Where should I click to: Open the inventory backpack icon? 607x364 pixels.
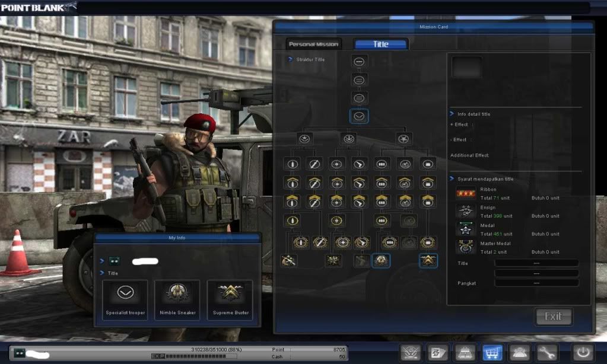click(465, 352)
